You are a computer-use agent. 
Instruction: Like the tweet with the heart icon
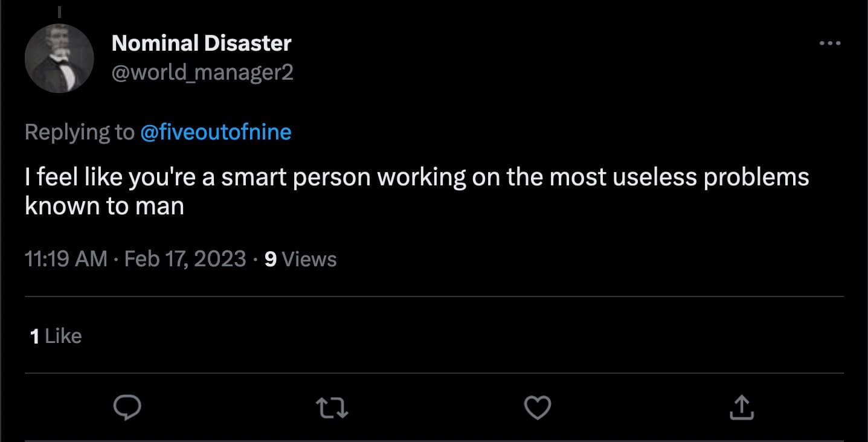pos(537,408)
